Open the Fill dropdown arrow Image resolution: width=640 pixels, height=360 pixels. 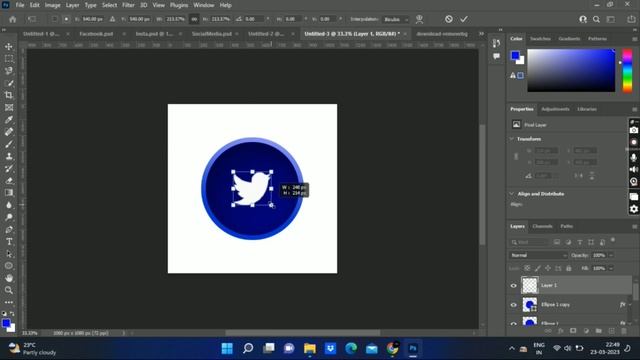pyautogui.click(x=611, y=268)
